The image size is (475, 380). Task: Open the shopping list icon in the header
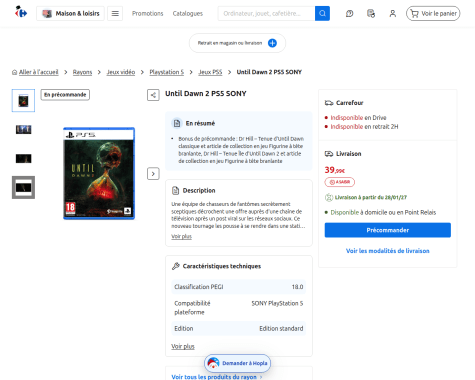371,14
